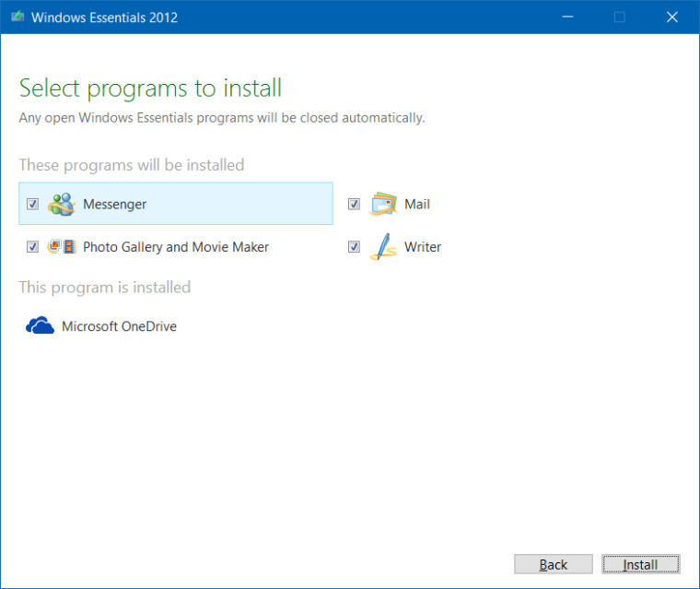The height and width of the screenshot is (589, 700).
Task: Uncheck the Mail checkbox
Action: tap(354, 204)
